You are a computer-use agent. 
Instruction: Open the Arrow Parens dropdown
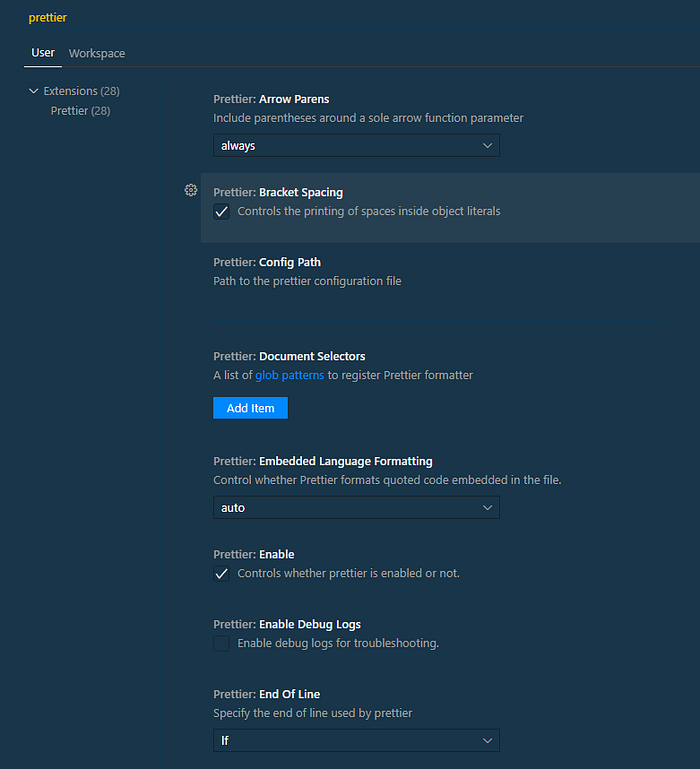pyautogui.click(x=356, y=146)
